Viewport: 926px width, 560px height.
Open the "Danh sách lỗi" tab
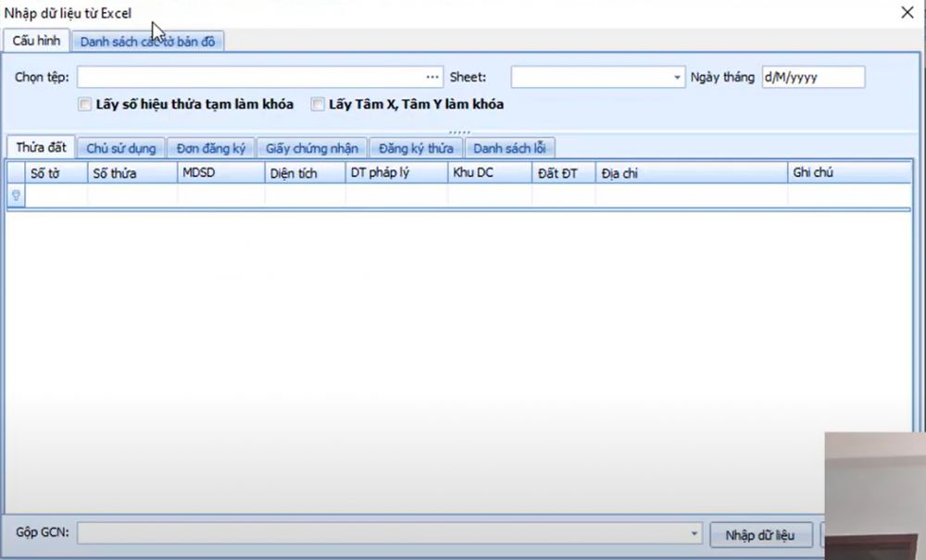click(x=510, y=147)
